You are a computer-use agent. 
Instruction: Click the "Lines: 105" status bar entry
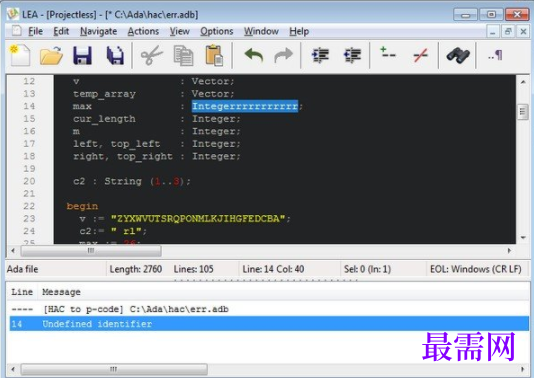point(193,269)
